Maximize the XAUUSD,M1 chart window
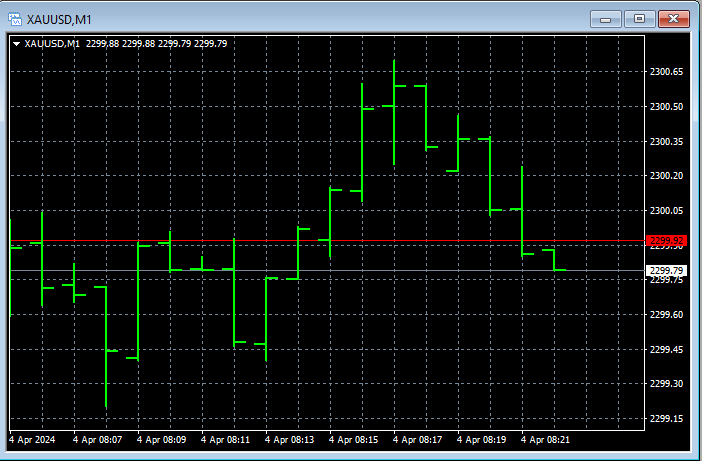 (x=639, y=18)
